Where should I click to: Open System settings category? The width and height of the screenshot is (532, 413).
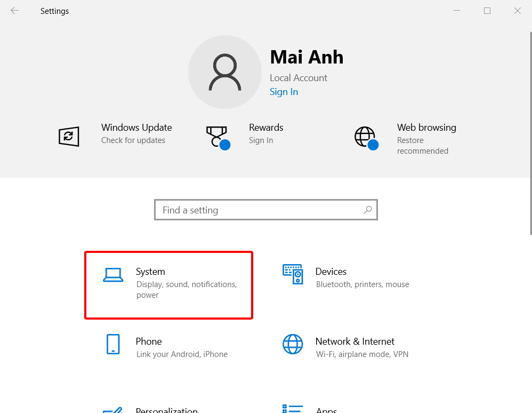point(150,272)
